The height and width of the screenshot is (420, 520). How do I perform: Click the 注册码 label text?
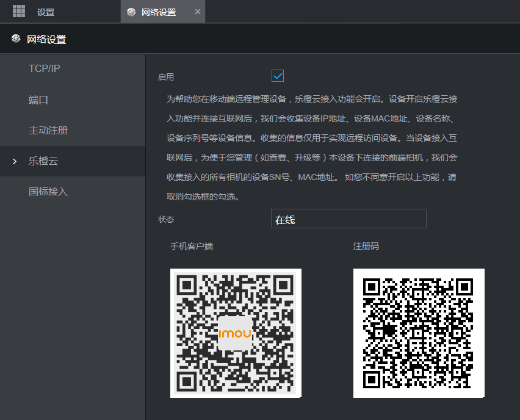[366, 246]
